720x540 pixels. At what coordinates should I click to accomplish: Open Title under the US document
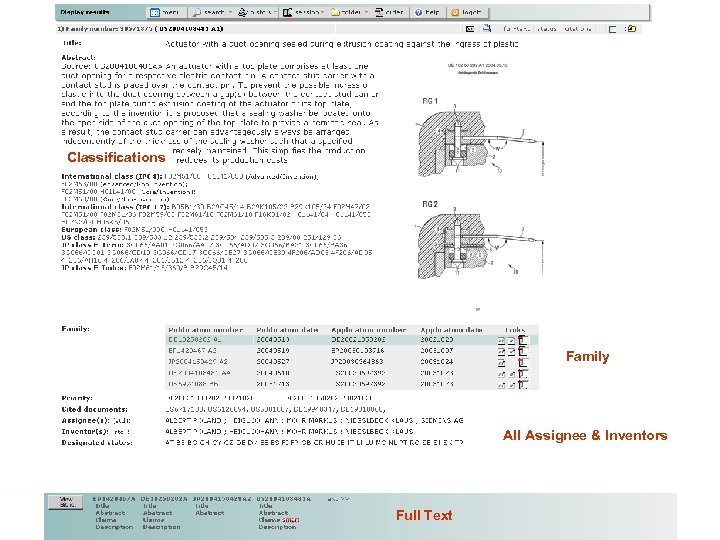tap(265, 506)
